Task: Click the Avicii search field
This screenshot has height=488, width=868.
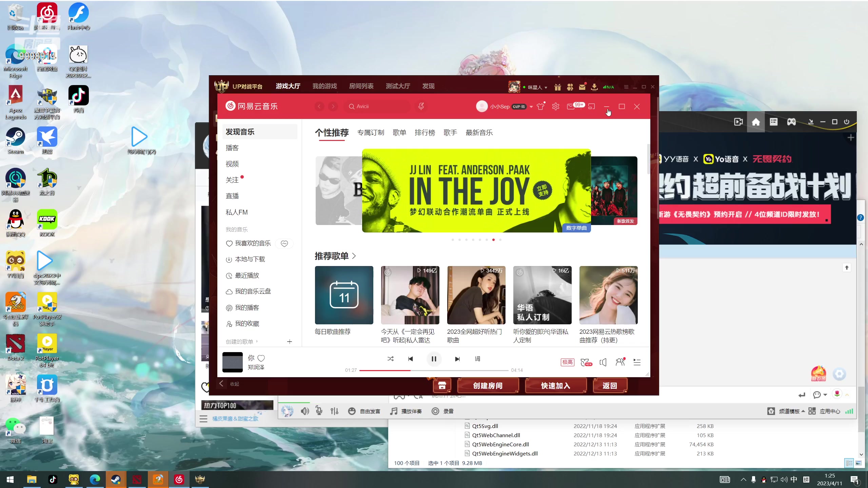Action: point(377,106)
